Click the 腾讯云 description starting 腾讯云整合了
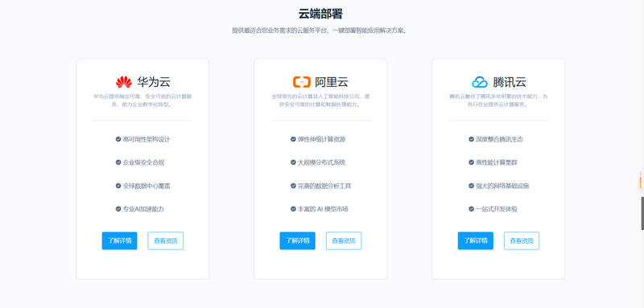 pyautogui.click(x=498, y=101)
